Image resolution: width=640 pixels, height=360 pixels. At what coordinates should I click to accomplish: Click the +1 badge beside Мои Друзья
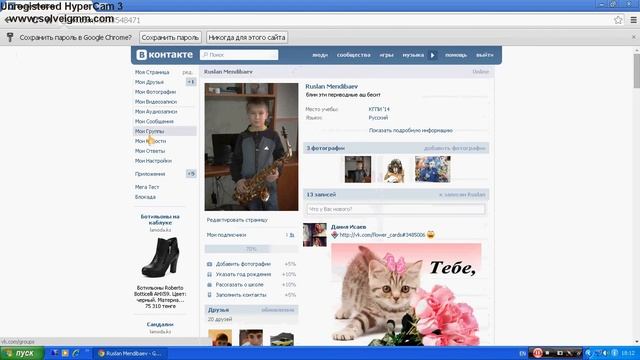coord(191,82)
